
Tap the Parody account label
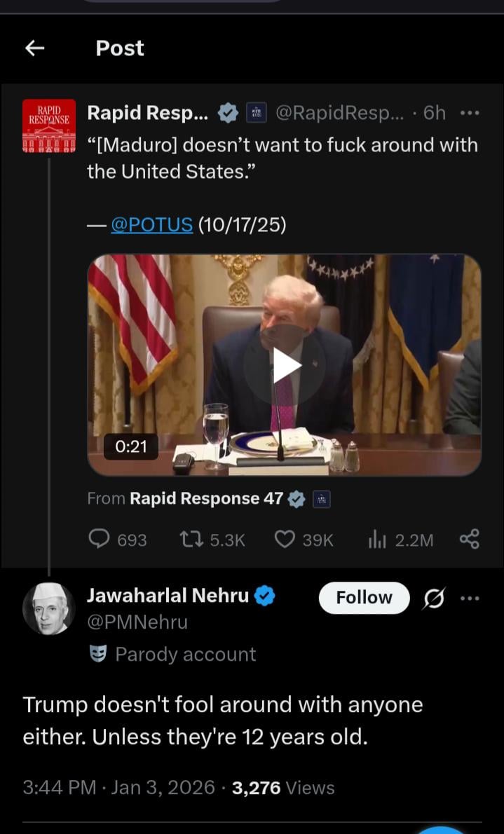click(x=184, y=654)
